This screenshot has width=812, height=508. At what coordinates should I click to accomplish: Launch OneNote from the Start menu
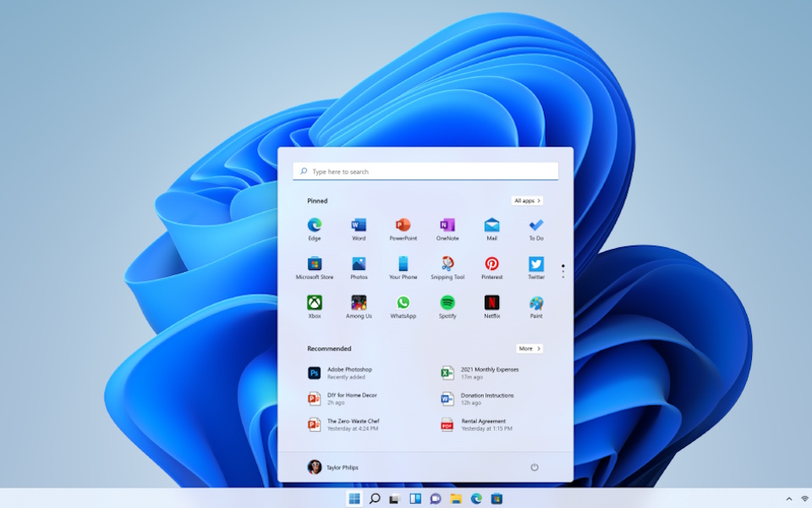coord(447,225)
